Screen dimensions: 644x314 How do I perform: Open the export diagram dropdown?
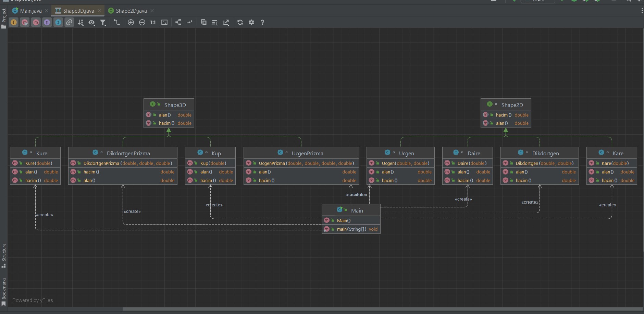point(226,22)
